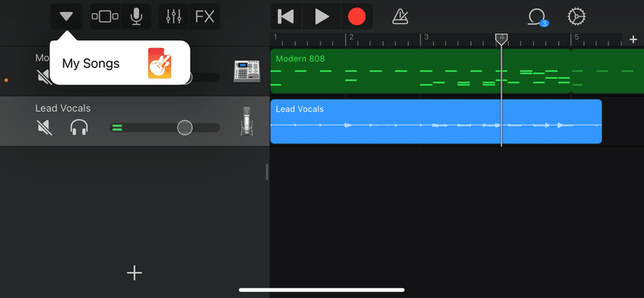Mute the Lead Vocals track
Screen dimensions: 644x298
45,127
